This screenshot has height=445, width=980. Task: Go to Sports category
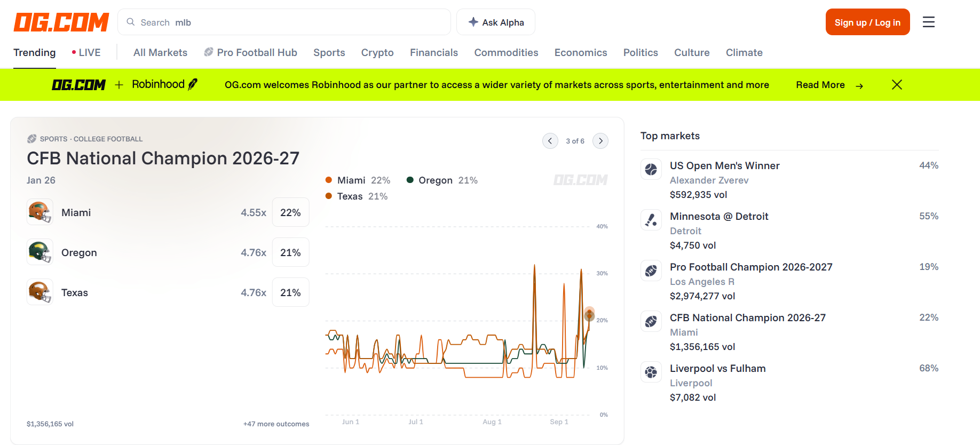tap(329, 52)
